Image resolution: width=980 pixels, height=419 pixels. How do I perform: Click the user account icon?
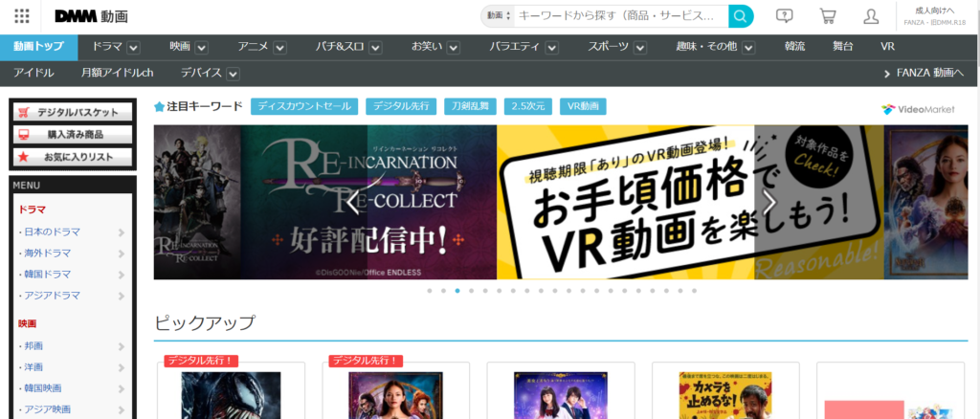point(871,16)
